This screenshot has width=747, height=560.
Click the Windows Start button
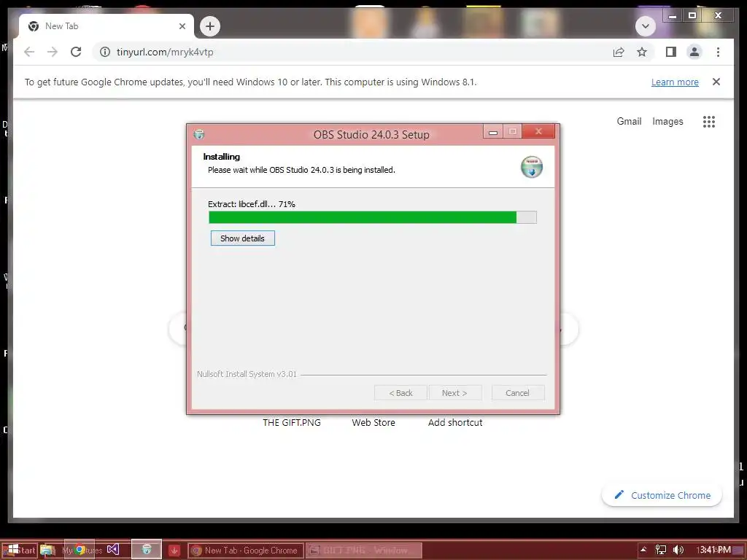click(x=19, y=550)
